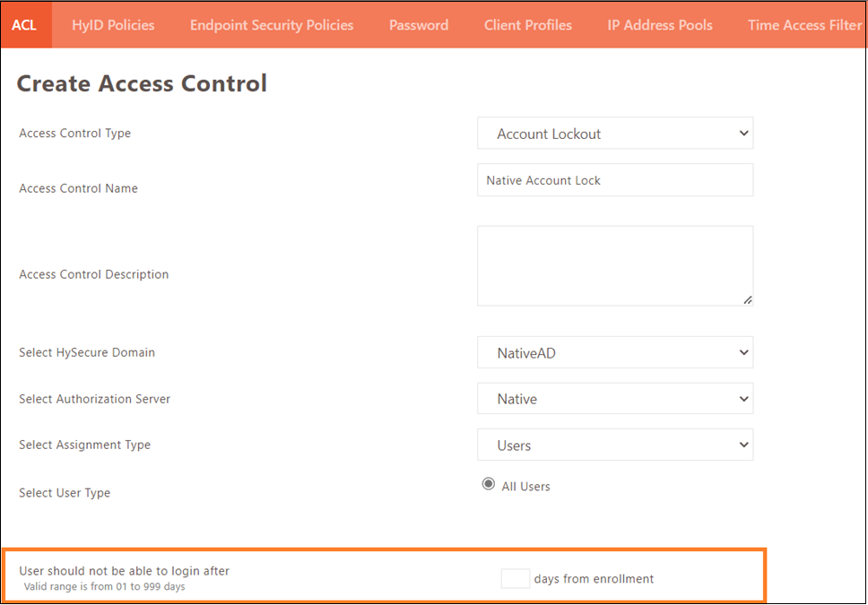Click 'User should not be able to login after'
Image resolution: width=868 pixels, height=605 pixels.
(124, 571)
